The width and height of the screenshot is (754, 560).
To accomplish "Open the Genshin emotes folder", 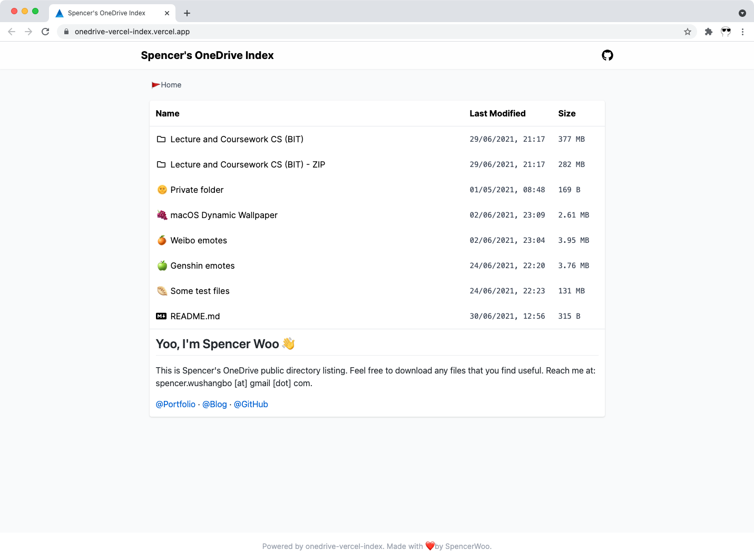I will tap(202, 266).
